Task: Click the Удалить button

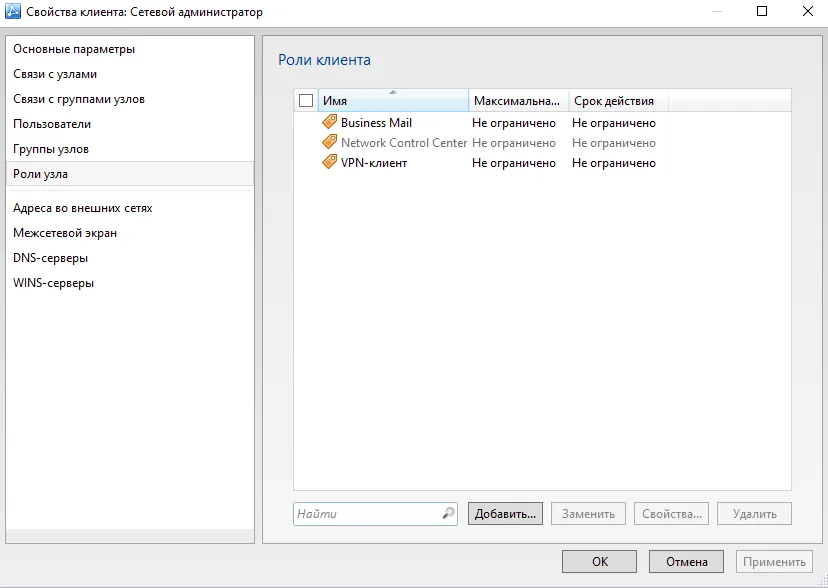Action: coord(755,514)
